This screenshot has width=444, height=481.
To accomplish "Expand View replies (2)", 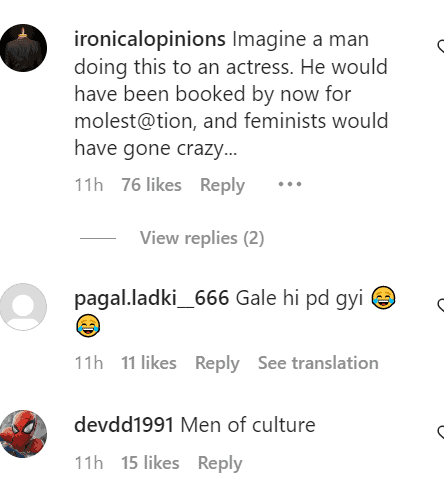I will (202, 238).
